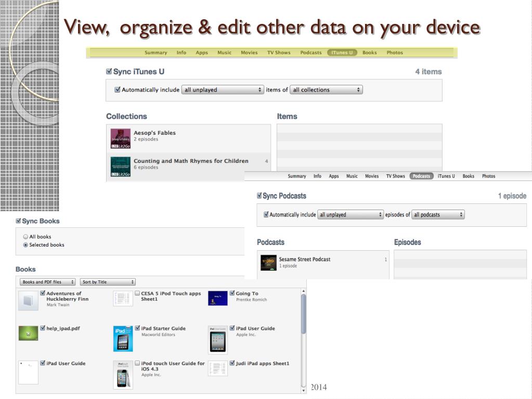This screenshot has width=532, height=399.
Task: Open Summary tab in lower tab bar
Action: 297,176
